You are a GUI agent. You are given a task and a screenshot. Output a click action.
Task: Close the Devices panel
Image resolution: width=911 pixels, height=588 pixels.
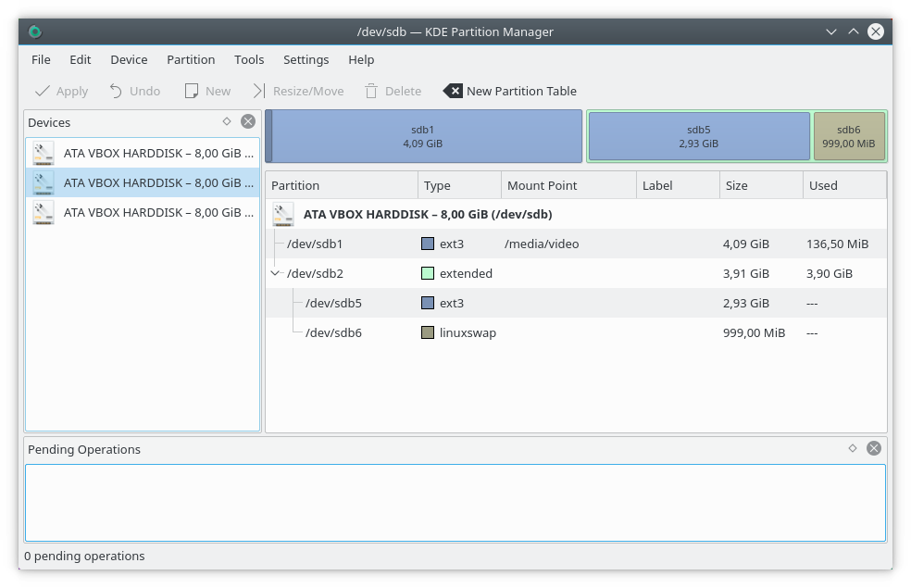click(248, 121)
